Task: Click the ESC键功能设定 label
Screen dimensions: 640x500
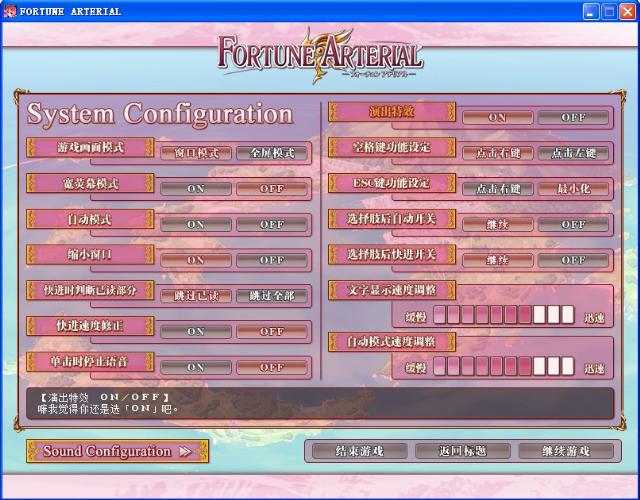Action: tap(392, 183)
